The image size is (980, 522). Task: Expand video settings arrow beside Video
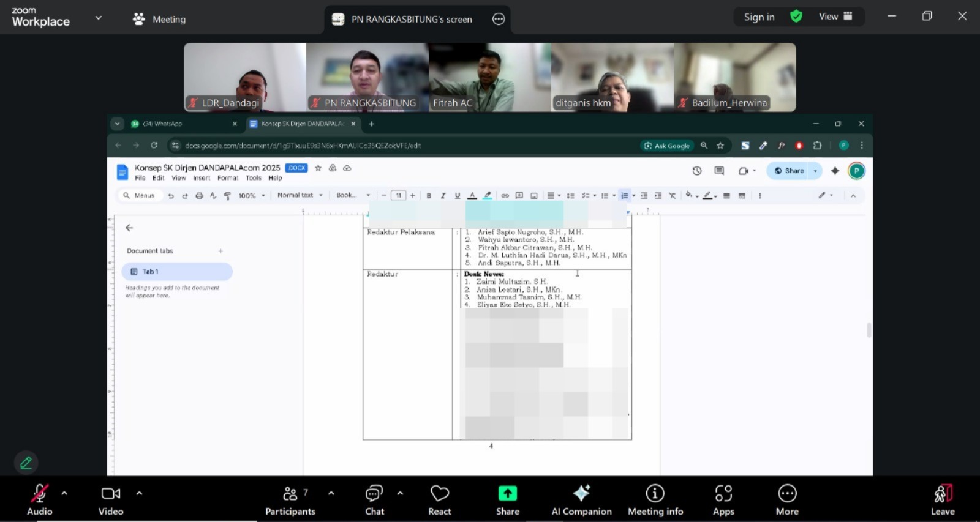[139, 493]
